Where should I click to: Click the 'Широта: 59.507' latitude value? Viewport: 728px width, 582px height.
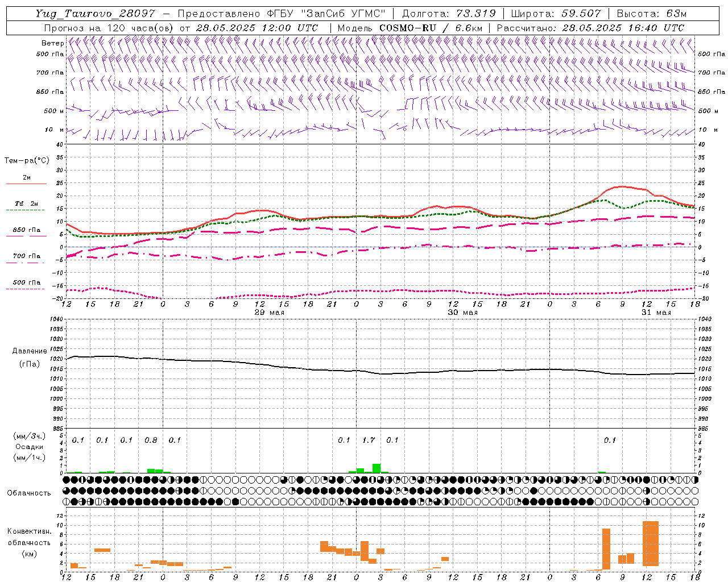click(556, 14)
